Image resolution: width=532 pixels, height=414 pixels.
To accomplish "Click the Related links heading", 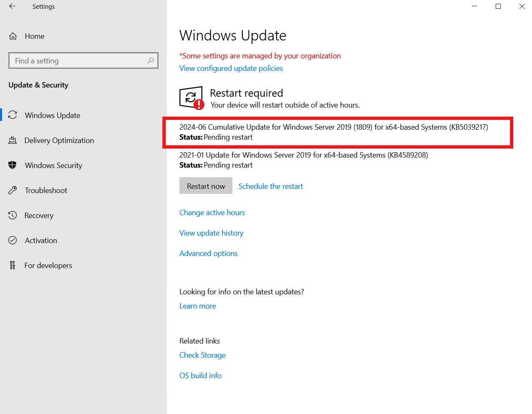I will click(199, 341).
